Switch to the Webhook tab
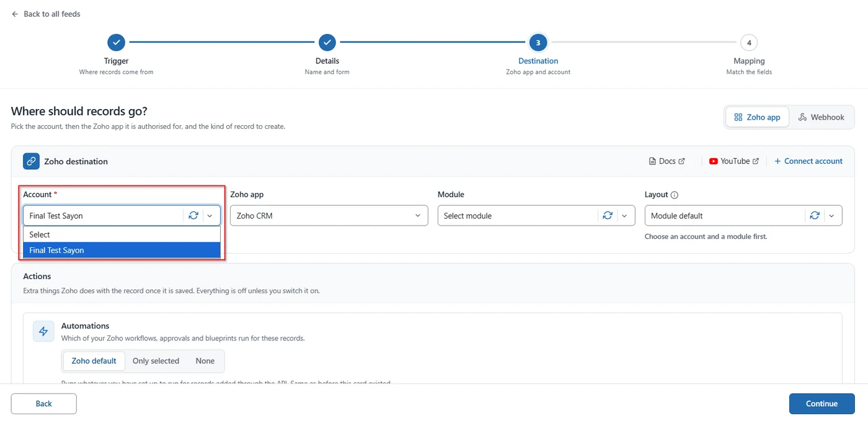The image size is (868, 421). click(821, 117)
